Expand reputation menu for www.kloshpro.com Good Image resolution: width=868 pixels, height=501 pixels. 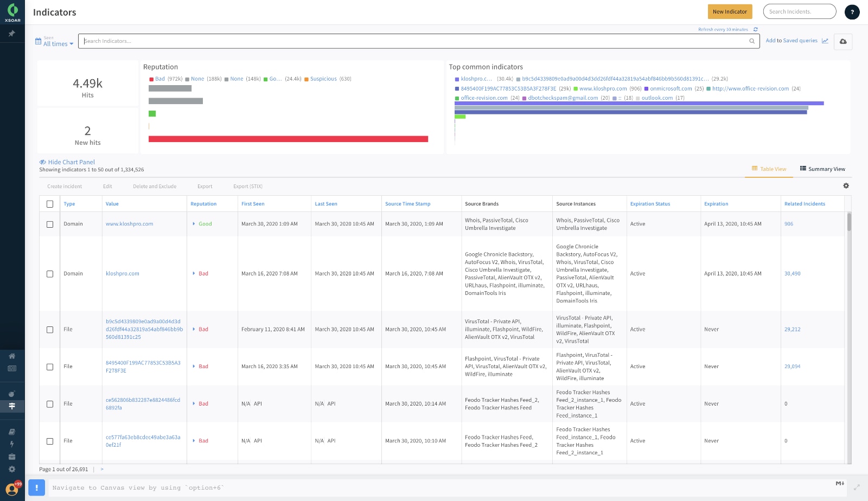click(194, 224)
